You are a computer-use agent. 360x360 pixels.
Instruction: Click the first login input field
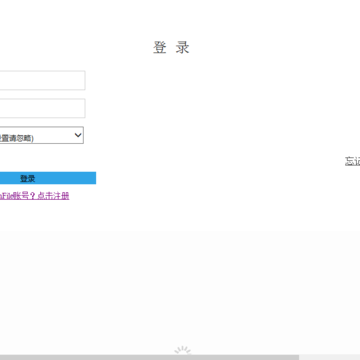click(x=42, y=80)
